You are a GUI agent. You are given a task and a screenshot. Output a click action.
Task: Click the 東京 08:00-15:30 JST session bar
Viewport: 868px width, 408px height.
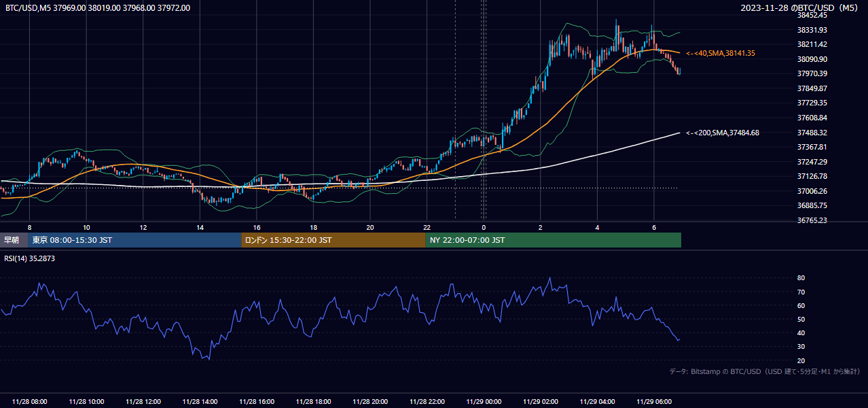[134, 240]
